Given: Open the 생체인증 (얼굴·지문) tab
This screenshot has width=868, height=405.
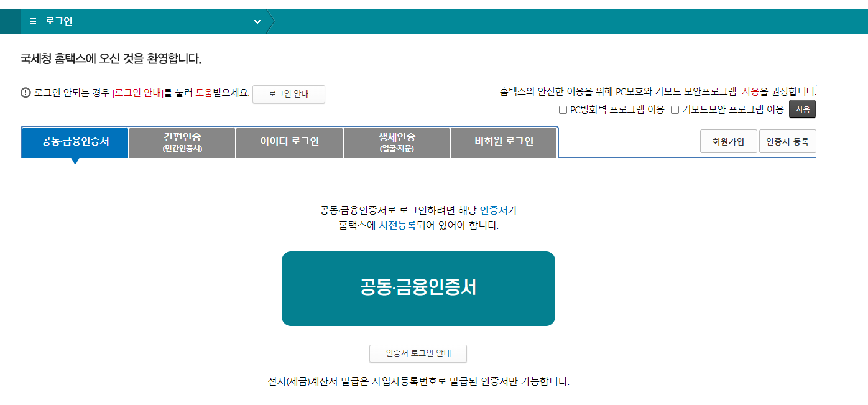Looking at the screenshot, I should 397,142.
